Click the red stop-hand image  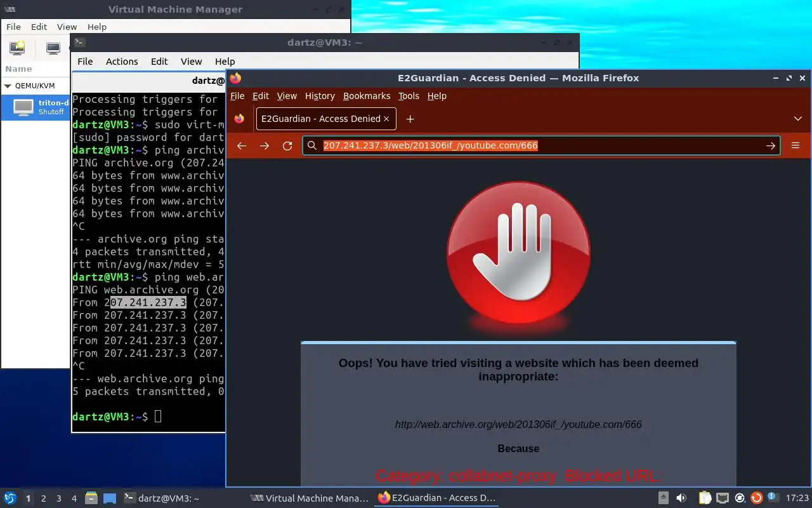518,252
